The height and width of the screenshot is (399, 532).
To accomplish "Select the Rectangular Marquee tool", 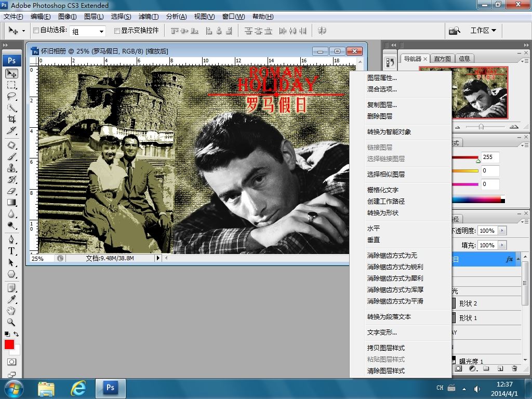I will (x=11, y=85).
